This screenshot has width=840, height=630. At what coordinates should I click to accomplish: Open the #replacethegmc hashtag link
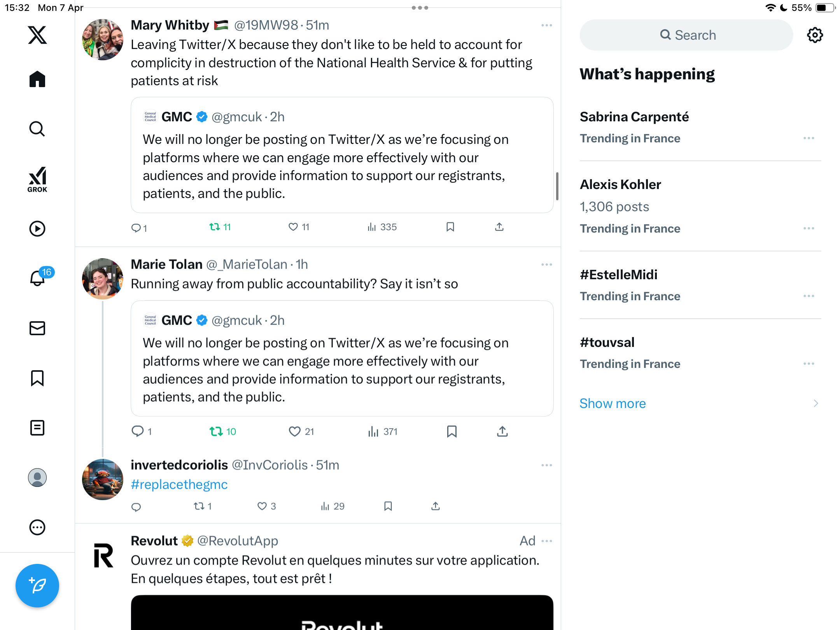pyautogui.click(x=179, y=485)
